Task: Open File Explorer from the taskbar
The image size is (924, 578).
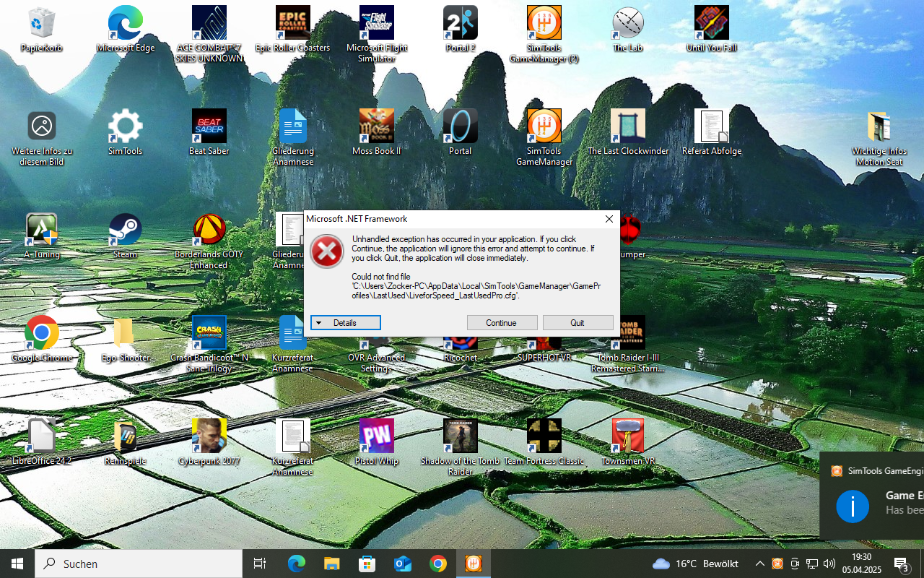Action: [331, 564]
